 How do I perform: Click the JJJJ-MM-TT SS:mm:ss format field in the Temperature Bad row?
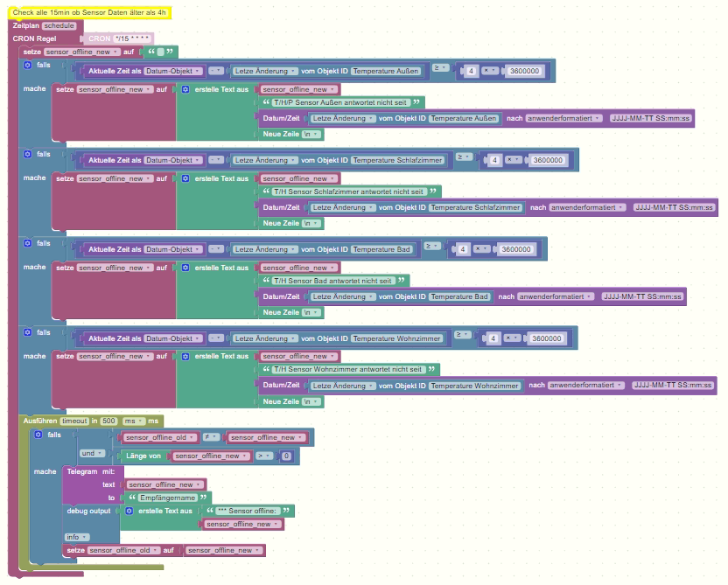point(642,296)
